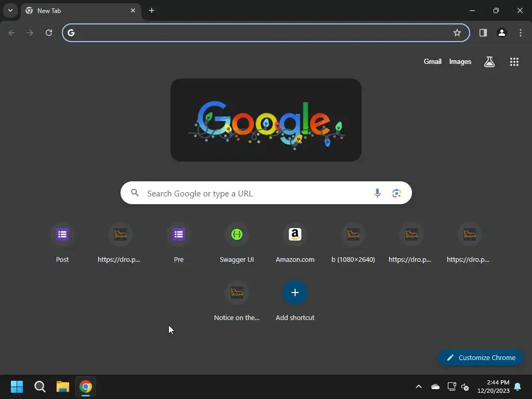Open the Notice on the... shortcut

click(237, 302)
